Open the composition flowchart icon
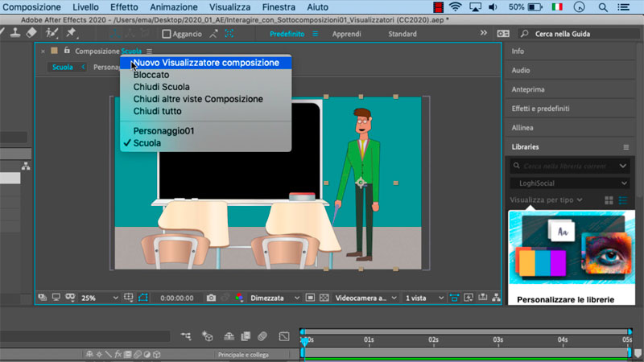The image size is (644, 362). coord(496,298)
